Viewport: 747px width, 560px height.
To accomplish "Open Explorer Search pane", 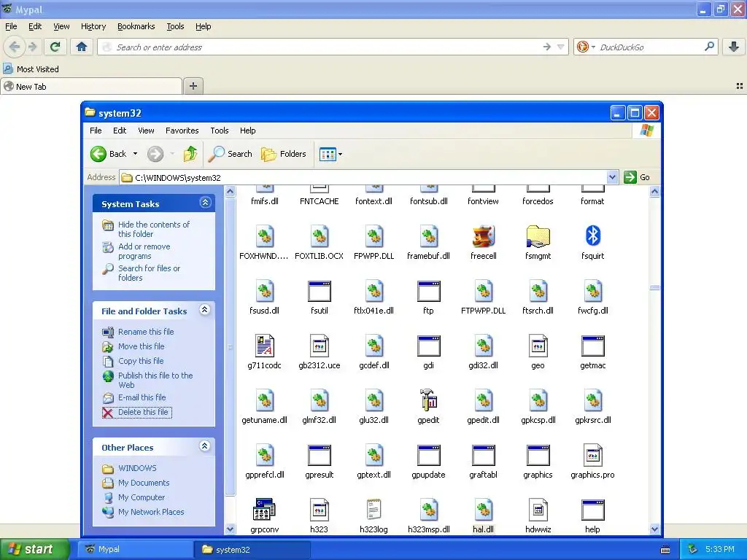I will [231, 154].
